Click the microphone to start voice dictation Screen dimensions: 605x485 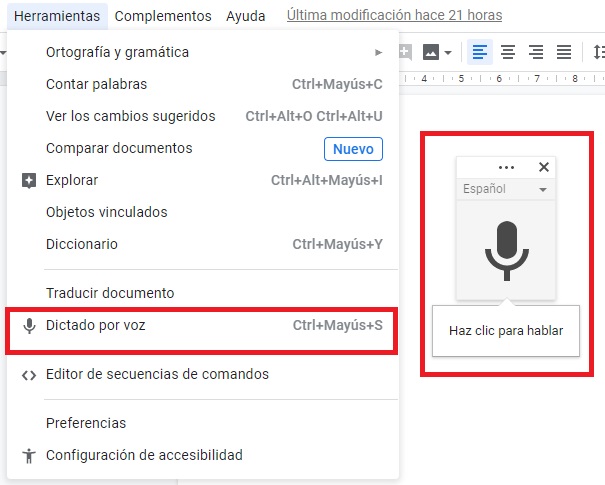pos(505,250)
